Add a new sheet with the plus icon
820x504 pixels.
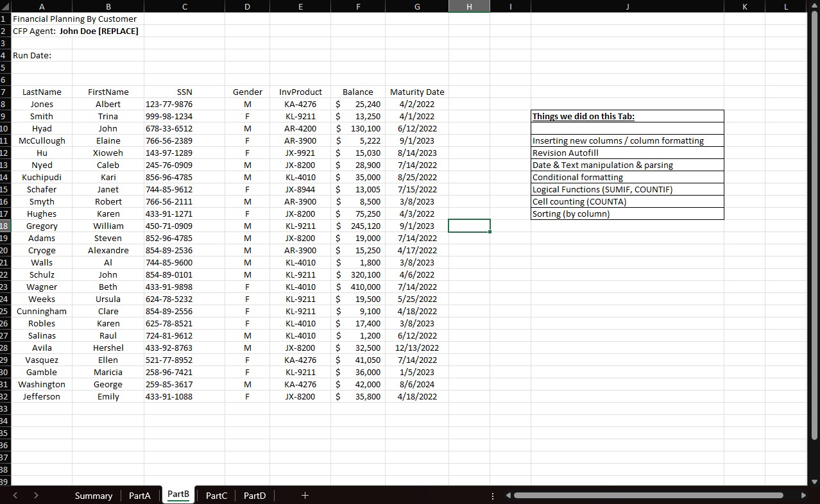tap(305, 495)
